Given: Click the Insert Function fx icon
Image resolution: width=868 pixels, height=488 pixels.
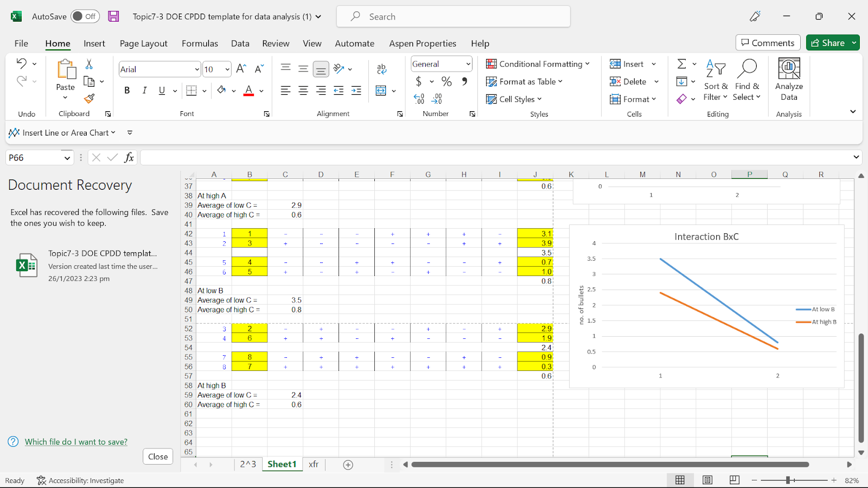Looking at the screenshot, I should (129, 157).
